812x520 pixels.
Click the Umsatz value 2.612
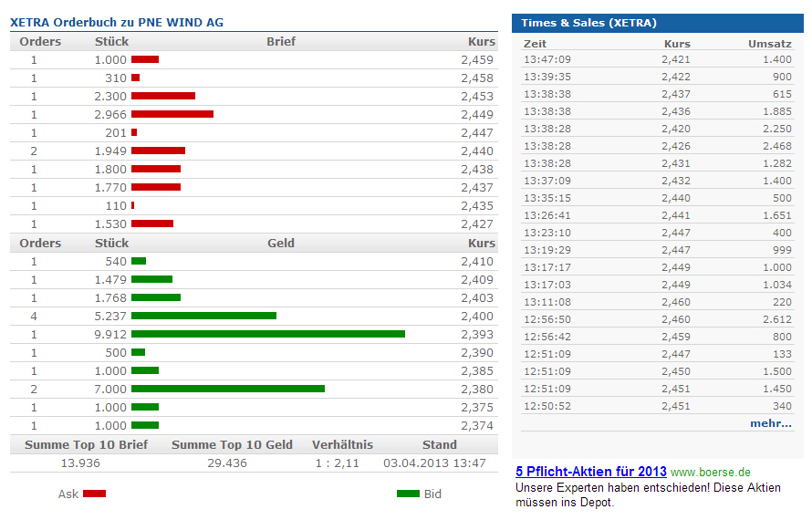coord(776,319)
